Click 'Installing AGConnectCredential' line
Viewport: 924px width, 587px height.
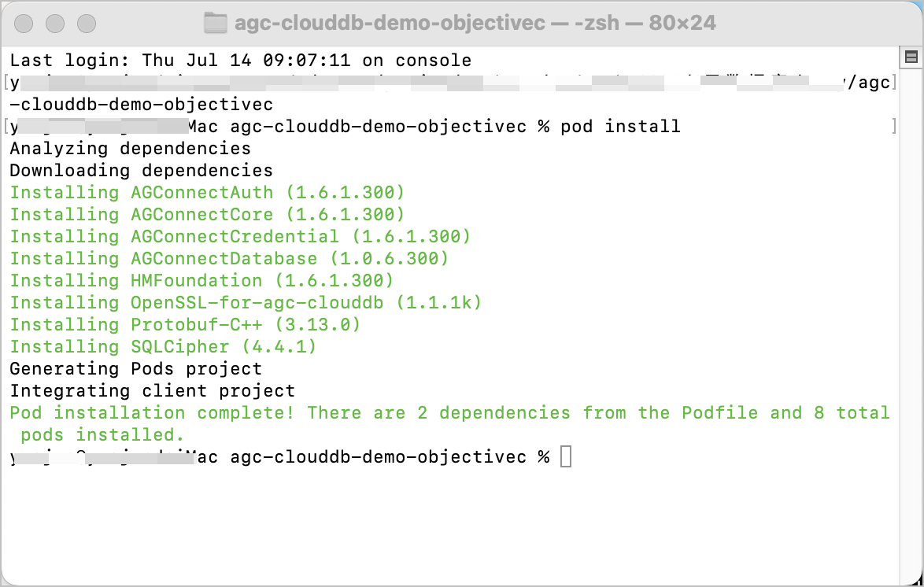pyautogui.click(x=240, y=236)
